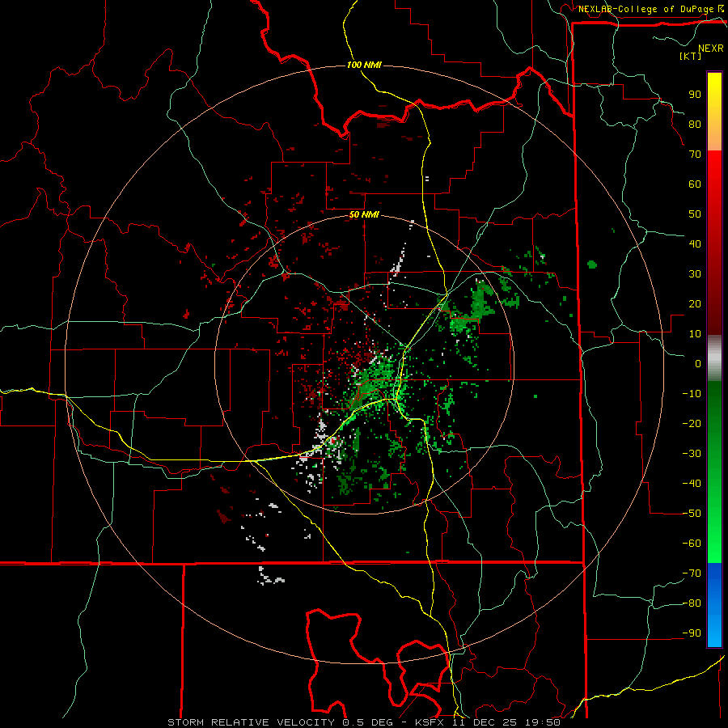
Task: Click the -40 scale value
Action: tap(692, 484)
